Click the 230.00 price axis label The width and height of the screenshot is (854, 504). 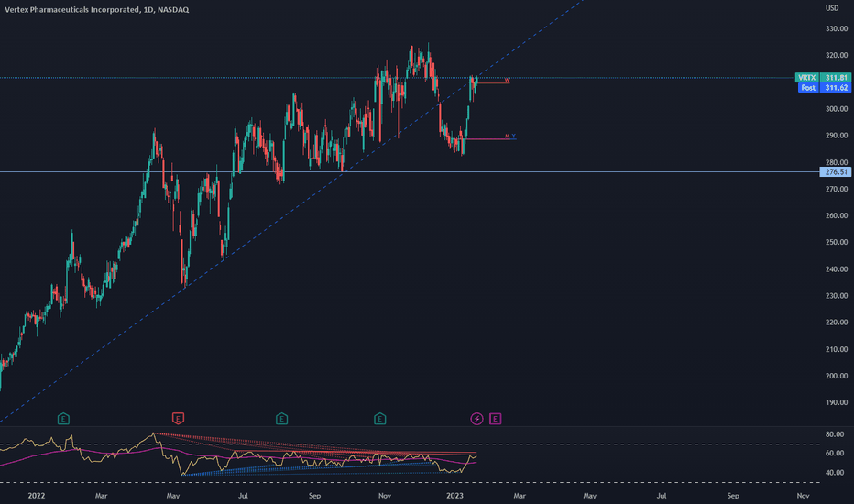pyautogui.click(x=837, y=295)
